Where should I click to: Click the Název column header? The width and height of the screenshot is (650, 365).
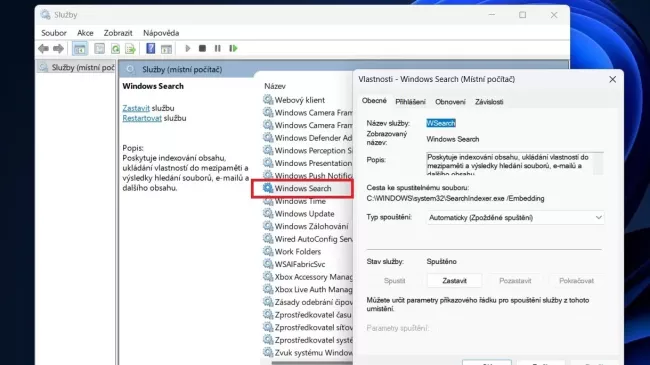(x=275, y=86)
